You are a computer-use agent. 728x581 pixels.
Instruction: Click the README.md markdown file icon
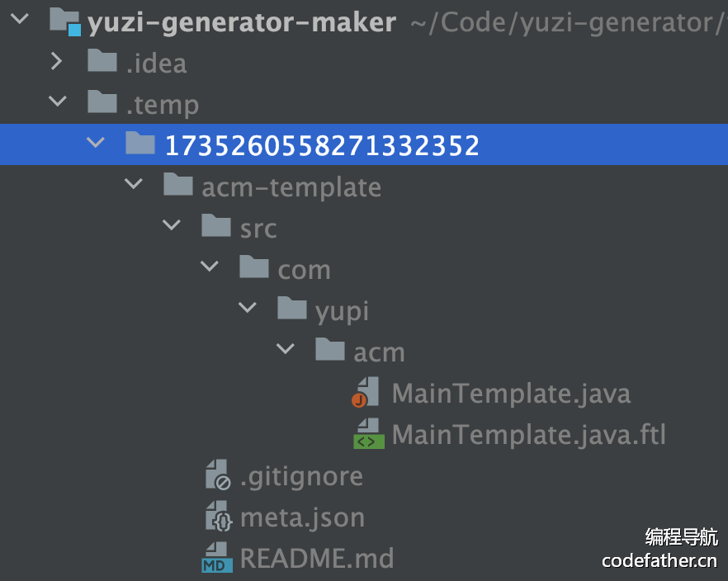click(217, 559)
